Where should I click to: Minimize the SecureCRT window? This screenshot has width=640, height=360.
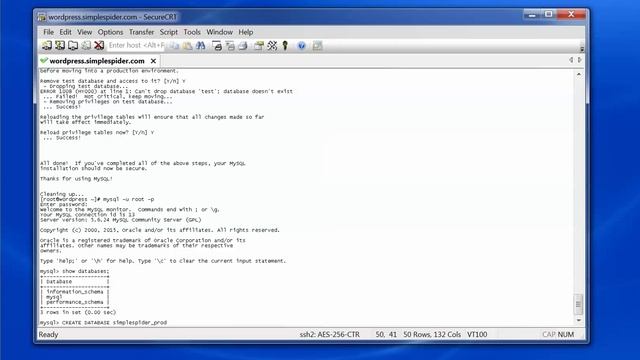click(x=532, y=15)
